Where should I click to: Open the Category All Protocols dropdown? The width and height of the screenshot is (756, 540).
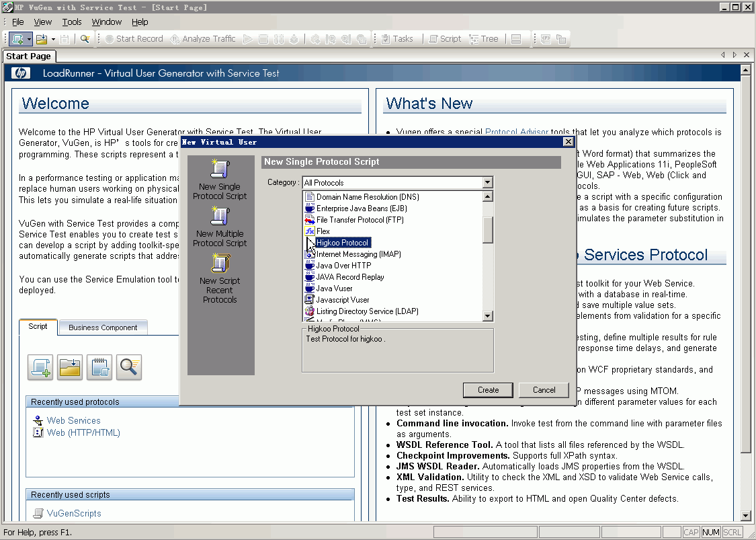point(487,182)
